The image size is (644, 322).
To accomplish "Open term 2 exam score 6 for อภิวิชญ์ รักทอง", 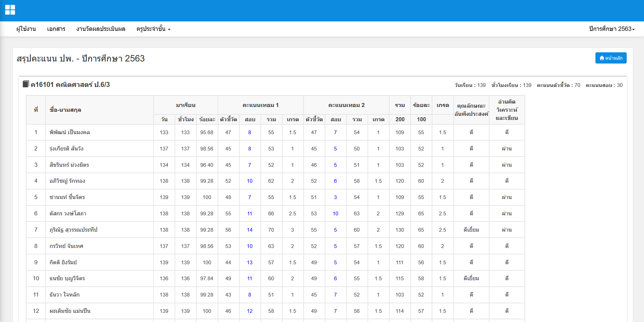I will (335, 181).
